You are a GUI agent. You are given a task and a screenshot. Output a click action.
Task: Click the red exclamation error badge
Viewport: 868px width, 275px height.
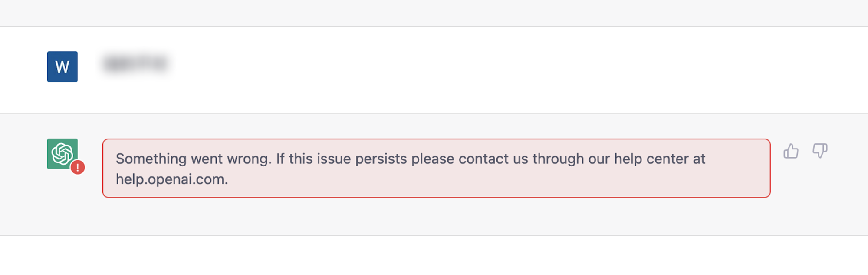click(78, 167)
